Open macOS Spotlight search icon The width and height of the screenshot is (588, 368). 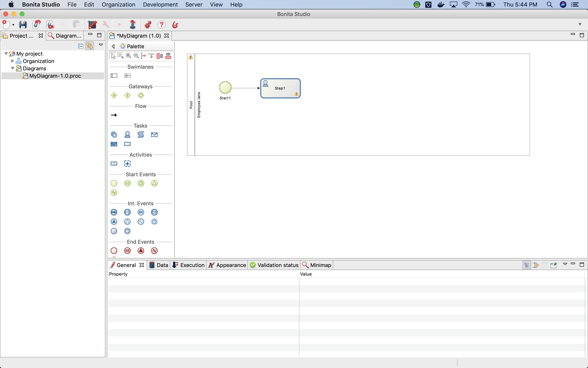tap(550, 5)
